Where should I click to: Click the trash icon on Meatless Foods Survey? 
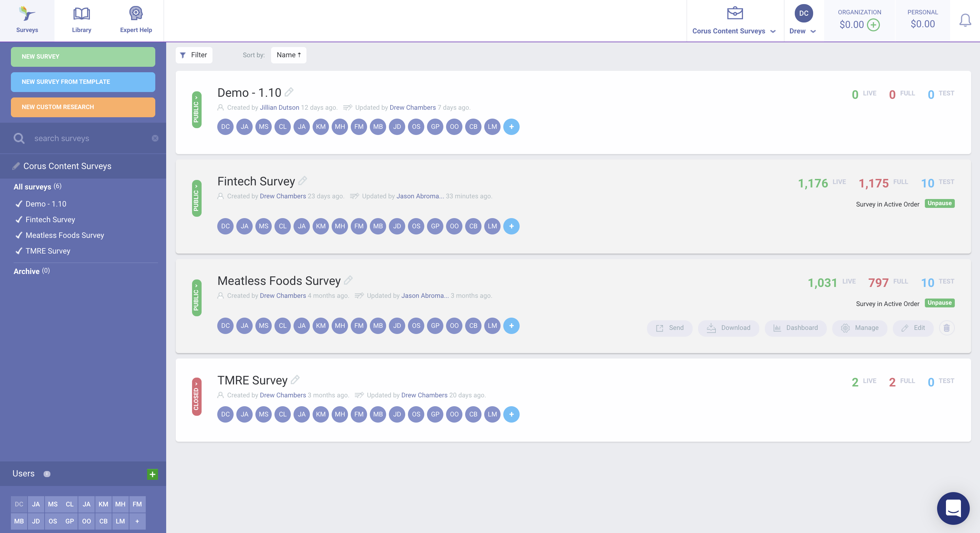point(947,328)
